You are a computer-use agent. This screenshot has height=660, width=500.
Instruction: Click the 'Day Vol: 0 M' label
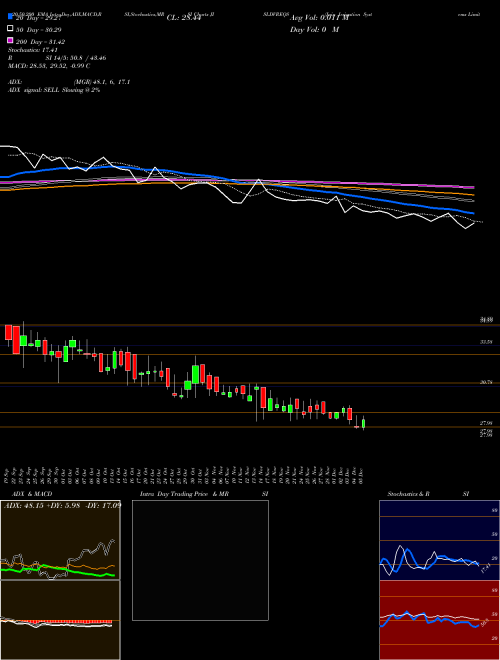pyautogui.click(x=314, y=30)
